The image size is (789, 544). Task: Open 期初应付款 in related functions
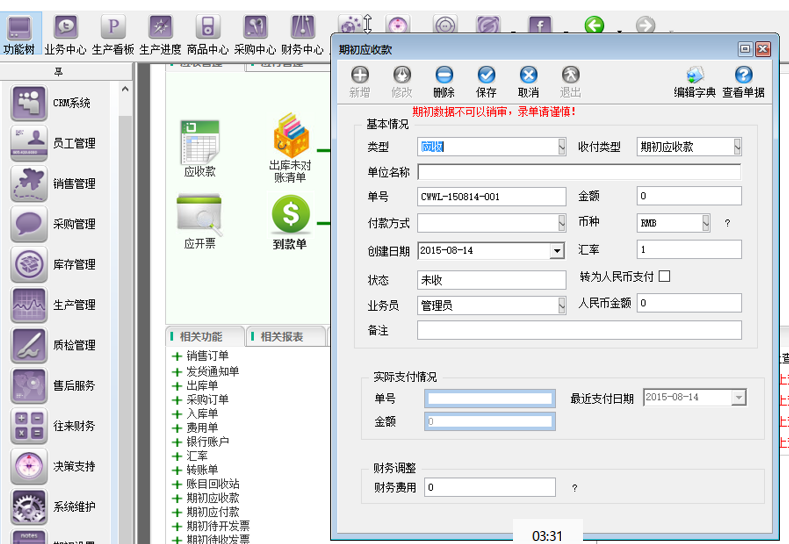213,512
